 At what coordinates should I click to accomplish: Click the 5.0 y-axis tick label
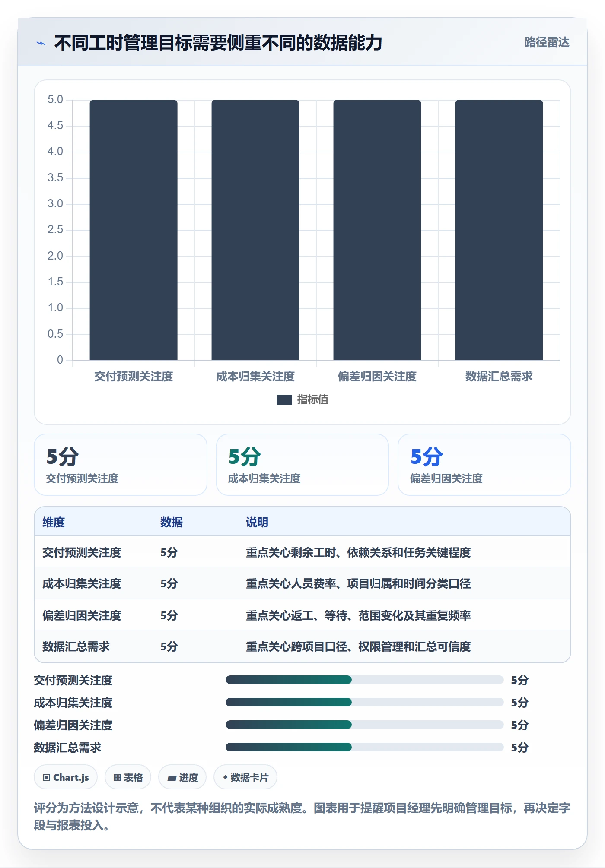[55, 100]
